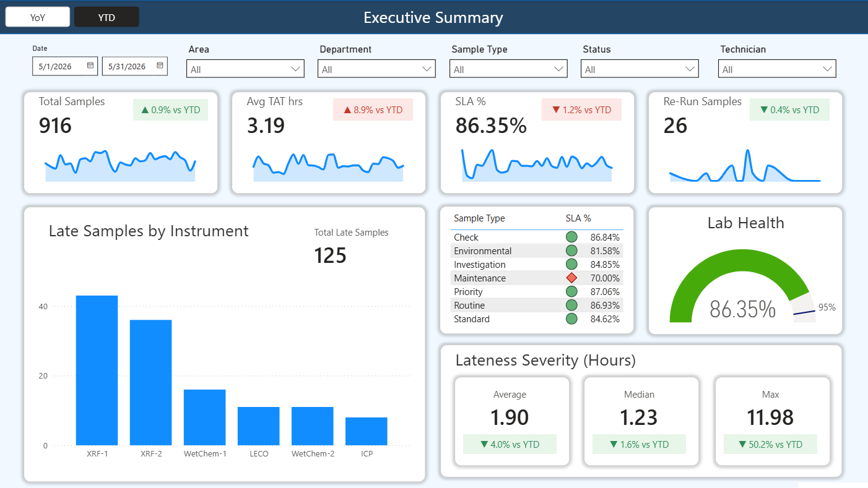Select the XRF-2 bar in the chart
Image resolution: width=868 pixels, height=488 pixels.
pos(150,382)
